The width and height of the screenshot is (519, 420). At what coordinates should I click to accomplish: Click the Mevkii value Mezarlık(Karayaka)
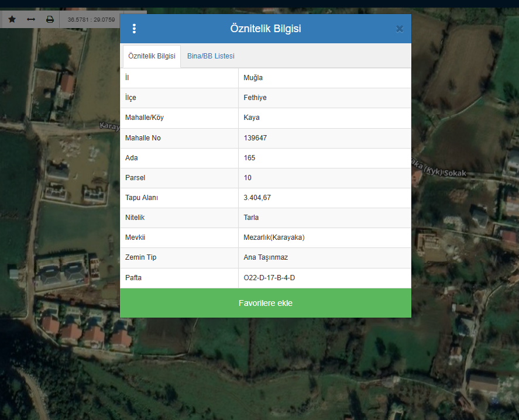click(x=274, y=237)
